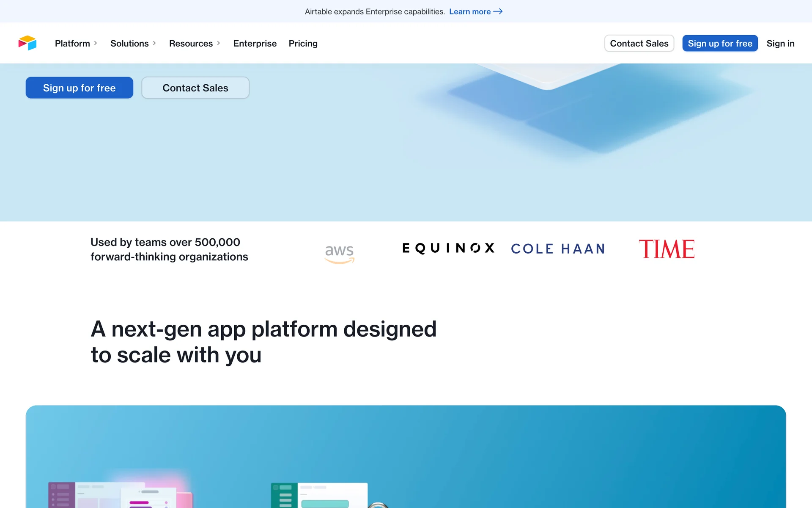
Task: Click the arrow next to Learn more
Action: (x=498, y=11)
